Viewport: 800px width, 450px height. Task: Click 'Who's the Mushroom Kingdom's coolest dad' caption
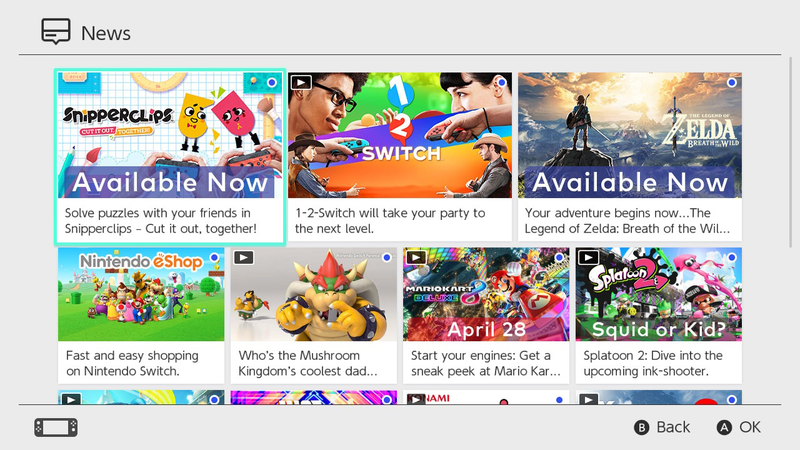click(308, 363)
